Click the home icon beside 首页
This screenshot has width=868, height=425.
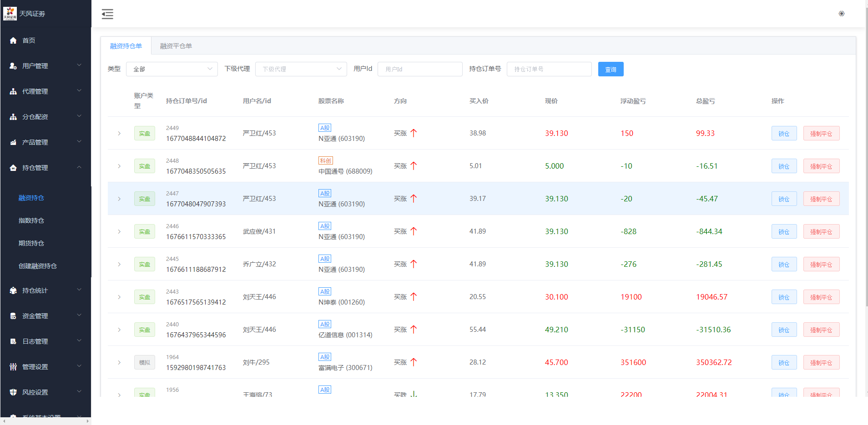[13, 40]
